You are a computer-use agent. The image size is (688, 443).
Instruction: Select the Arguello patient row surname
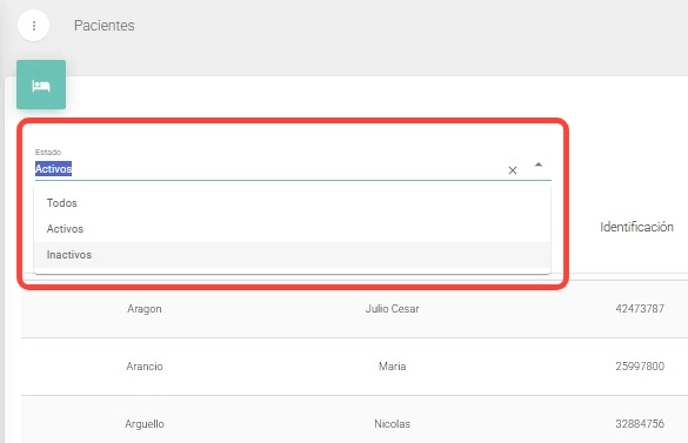(x=144, y=424)
